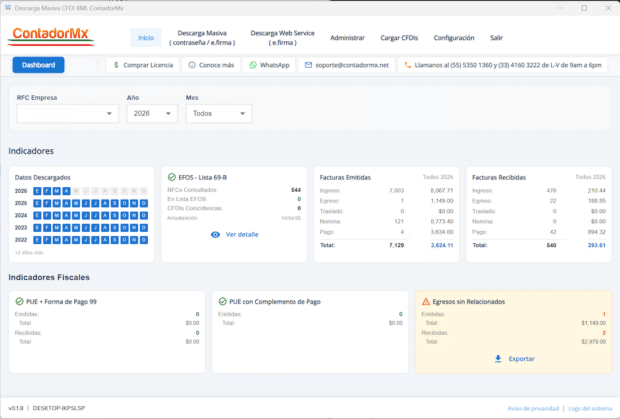Click the Conoce más button
Image resolution: width=620 pixels, height=419 pixels.
pos(211,65)
